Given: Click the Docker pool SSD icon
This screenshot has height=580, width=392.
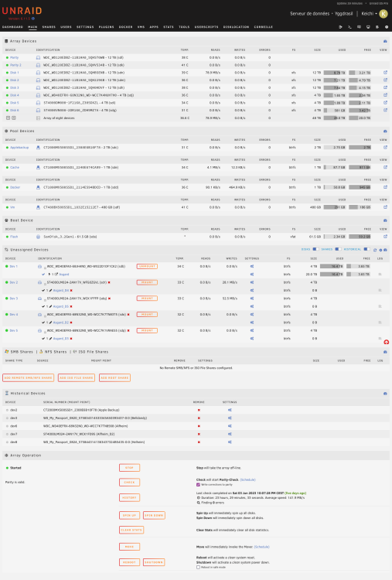Looking at the screenshot, I should tap(38, 187).
